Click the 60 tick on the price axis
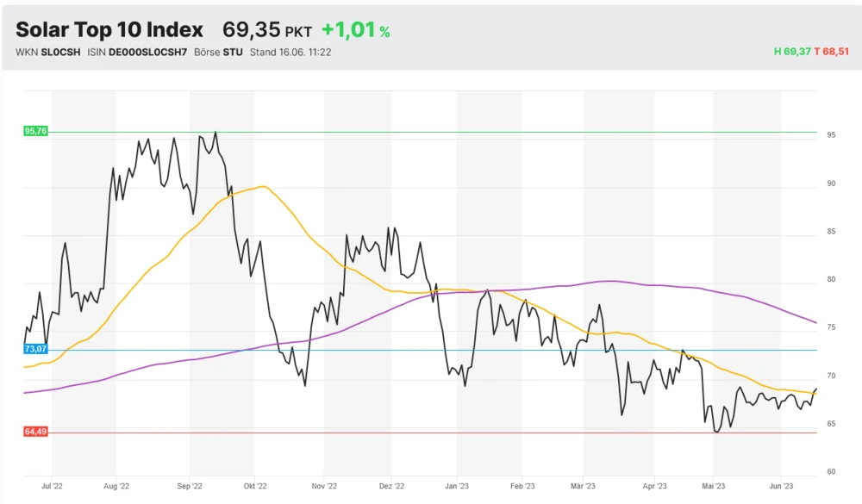Viewport: 862px width, 504px height. coord(832,471)
